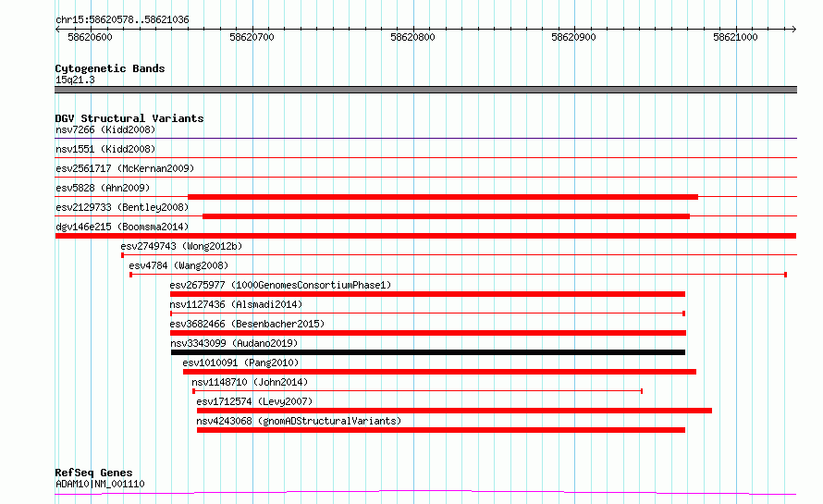This screenshot has height=504, width=823.
Task: Click the magenta ADAM10 gene line
Action: tap(425, 493)
